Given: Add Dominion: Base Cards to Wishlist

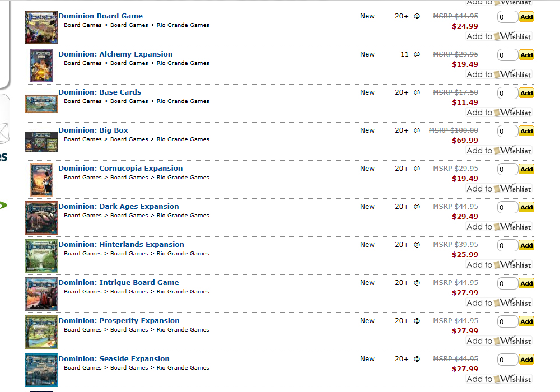Looking at the screenshot, I should (x=499, y=113).
